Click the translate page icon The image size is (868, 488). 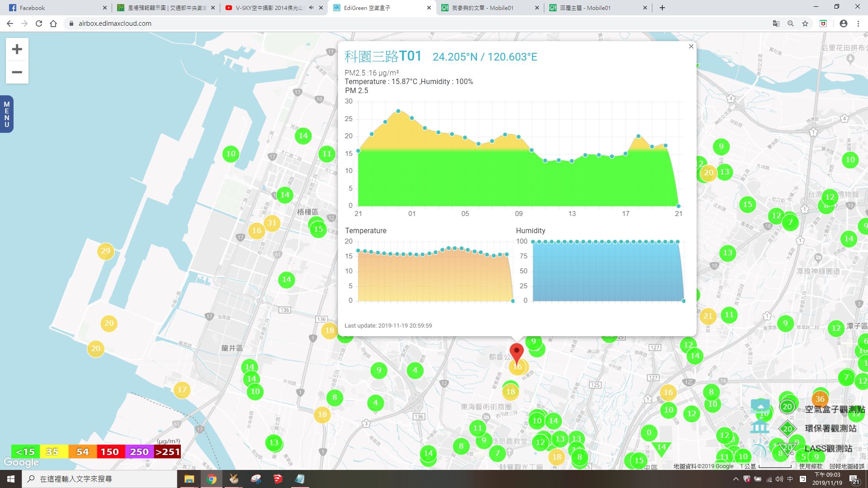776,23
